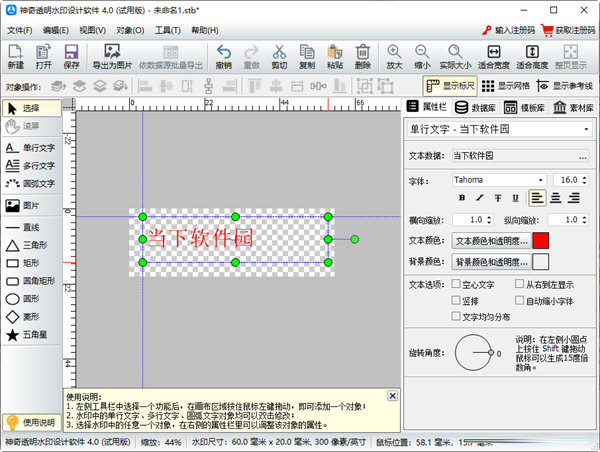Click 适合高度 fit height icon
This screenshot has height=452, width=600.
tap(532, 57)
